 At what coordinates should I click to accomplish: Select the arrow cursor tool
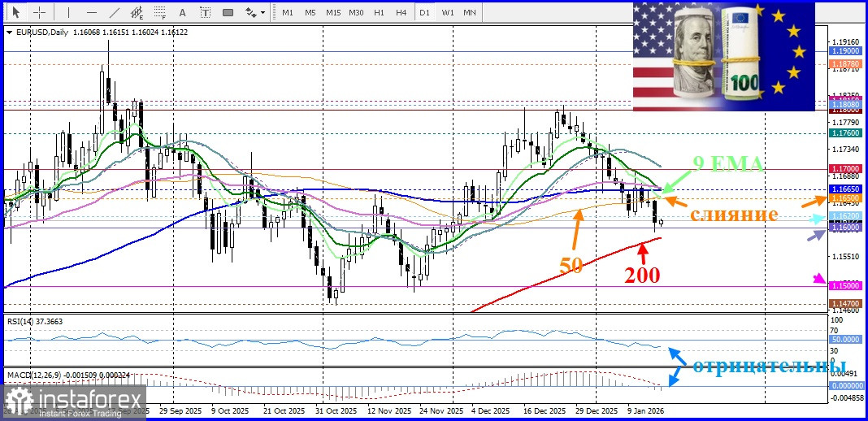pos(16,11)
